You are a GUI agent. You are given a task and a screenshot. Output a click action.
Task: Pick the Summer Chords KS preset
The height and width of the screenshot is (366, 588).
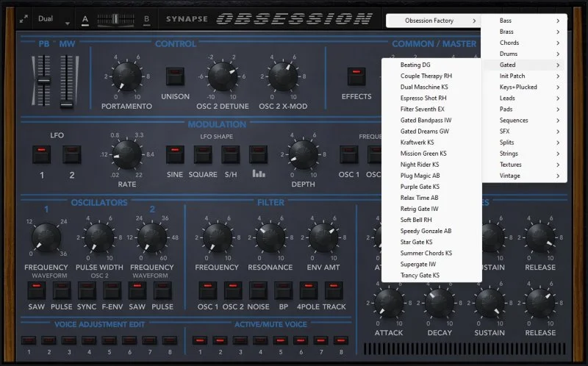click(431, 253)
